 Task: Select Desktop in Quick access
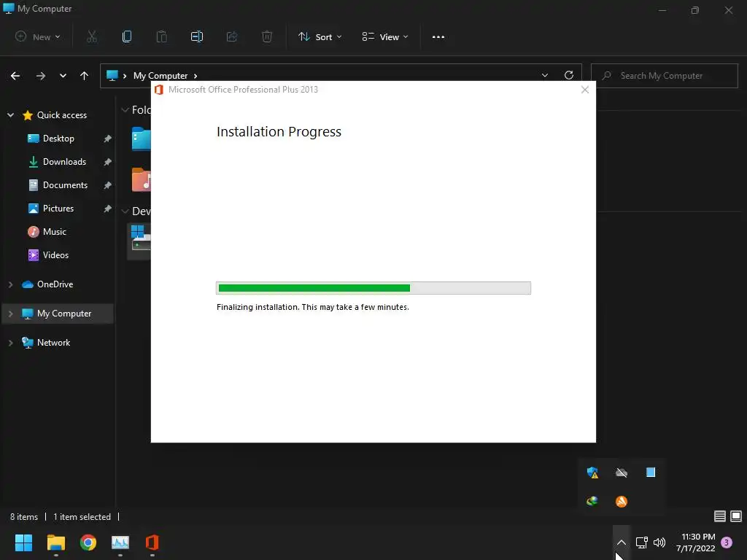[x=58, y=139]
